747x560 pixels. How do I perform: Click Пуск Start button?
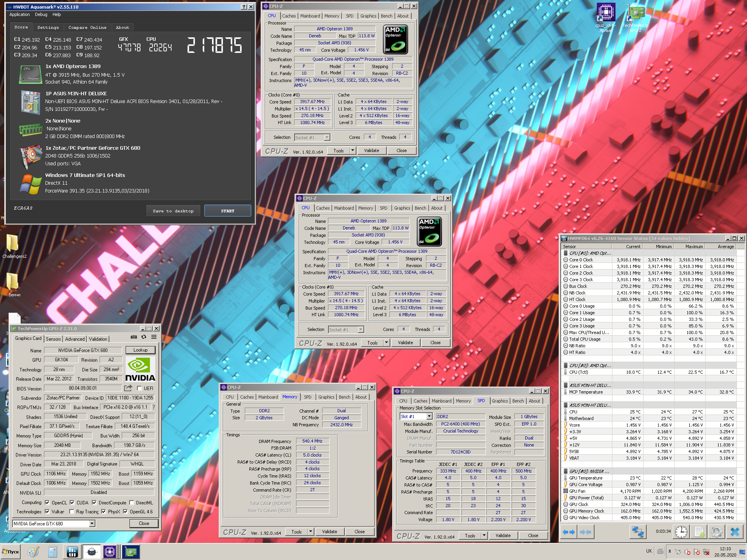(11, 552)
